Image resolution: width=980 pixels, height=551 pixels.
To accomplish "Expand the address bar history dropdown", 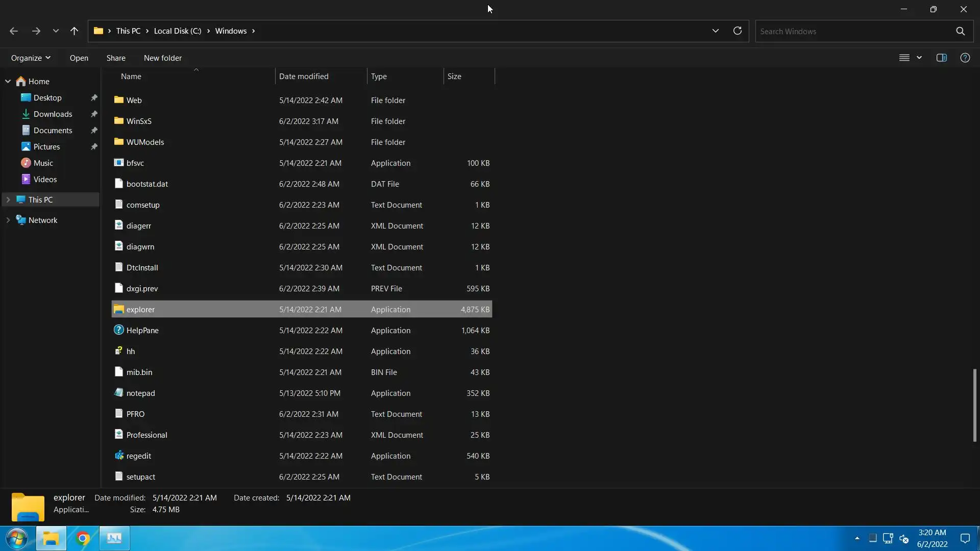I will (x=715, y=31).
